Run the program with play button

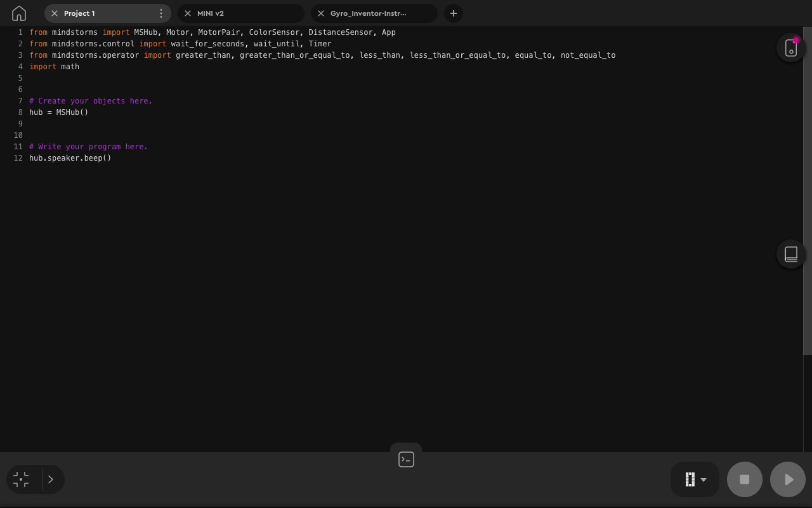(788, 479)
